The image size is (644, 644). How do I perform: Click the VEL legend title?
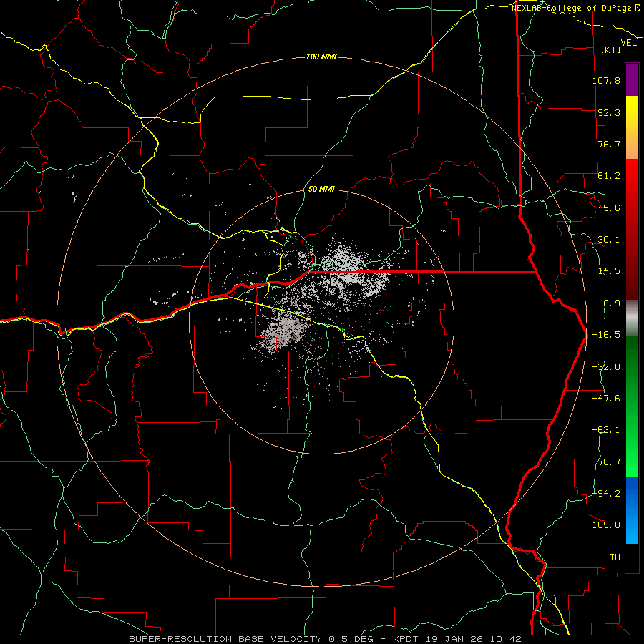point(628,43)
